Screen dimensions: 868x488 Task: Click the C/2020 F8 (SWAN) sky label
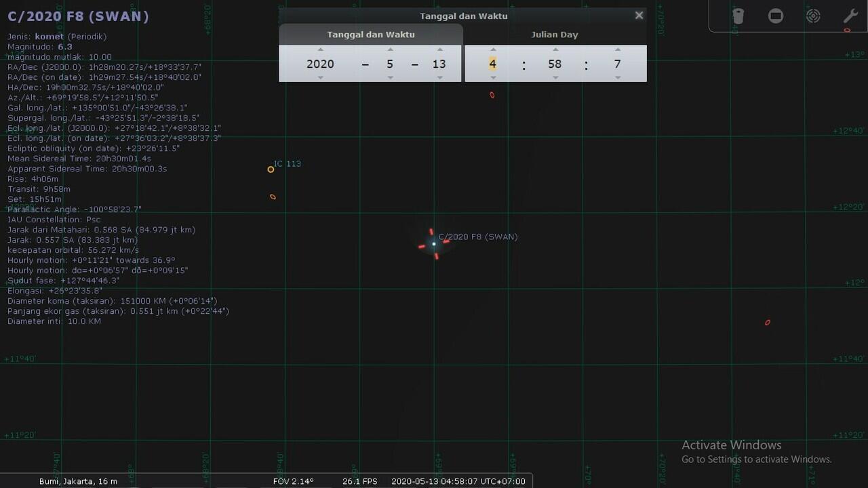478,237
